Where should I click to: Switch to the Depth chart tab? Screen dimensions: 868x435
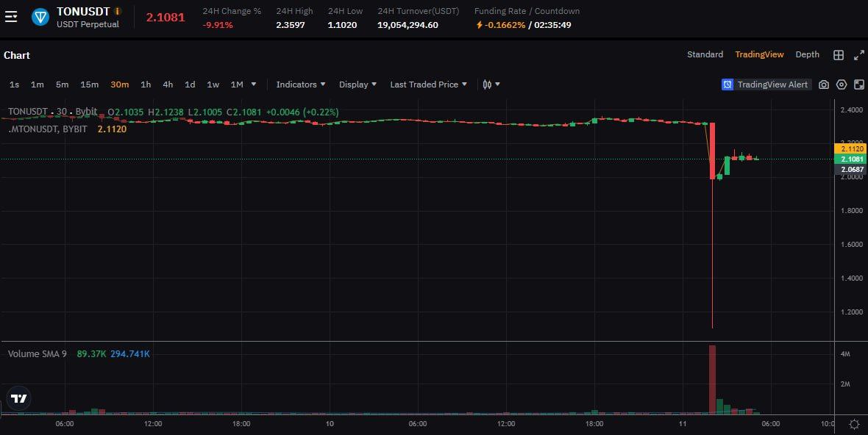point(807,54)
